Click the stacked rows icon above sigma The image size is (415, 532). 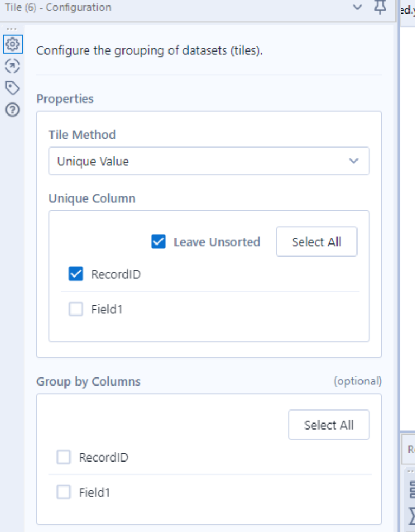click(411, 490)
